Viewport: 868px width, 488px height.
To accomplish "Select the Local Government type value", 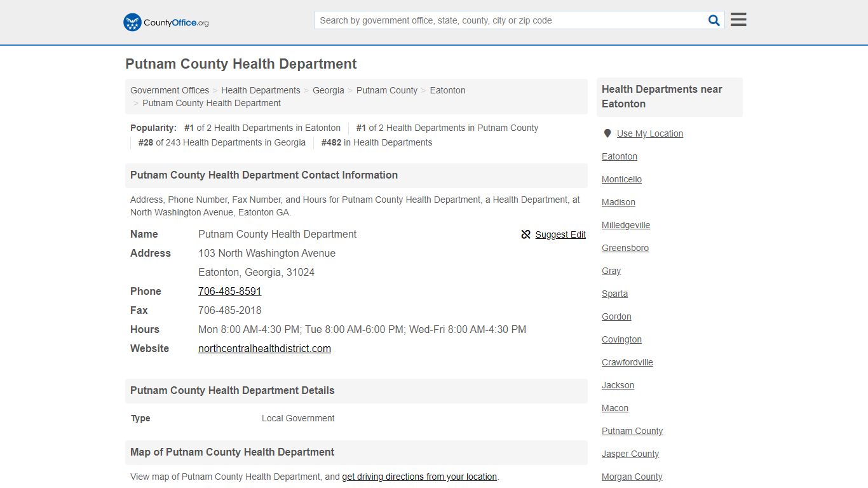I will [298, 418].
